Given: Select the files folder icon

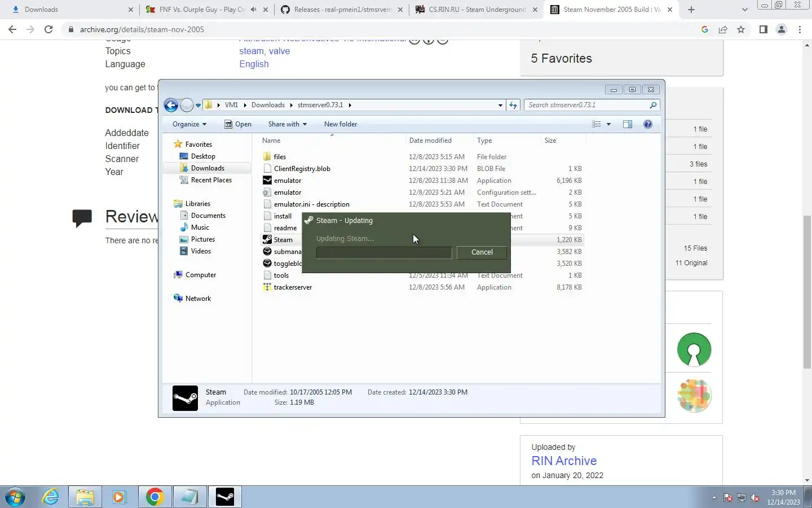Looking at the screenshot, I should [x=267, y=157].
